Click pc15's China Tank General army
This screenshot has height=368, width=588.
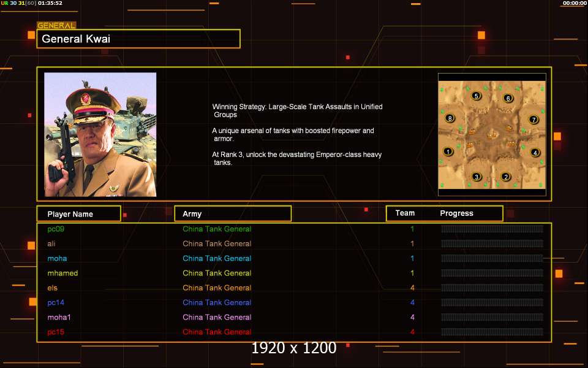coord(217,332)
